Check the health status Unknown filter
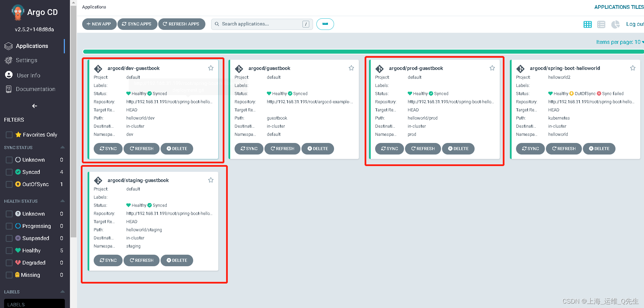The height and width of the screenshot is (308, 644). point(9,214)
